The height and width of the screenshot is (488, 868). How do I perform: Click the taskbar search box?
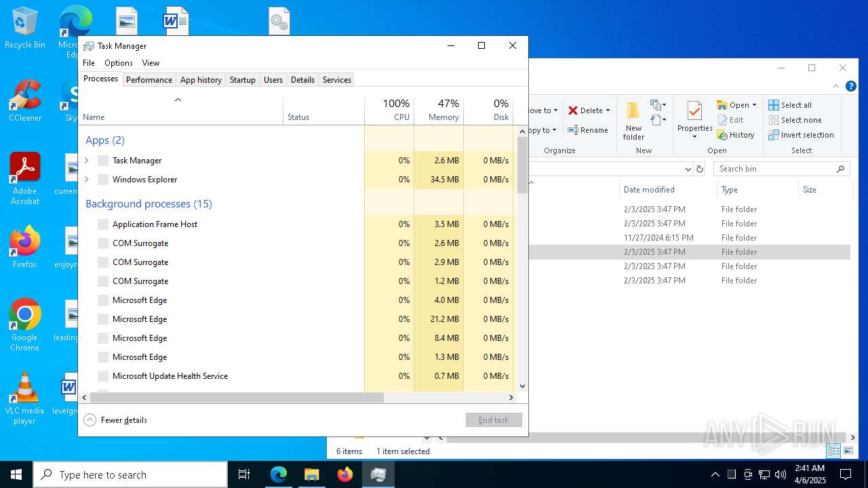(x=130, y=474)
